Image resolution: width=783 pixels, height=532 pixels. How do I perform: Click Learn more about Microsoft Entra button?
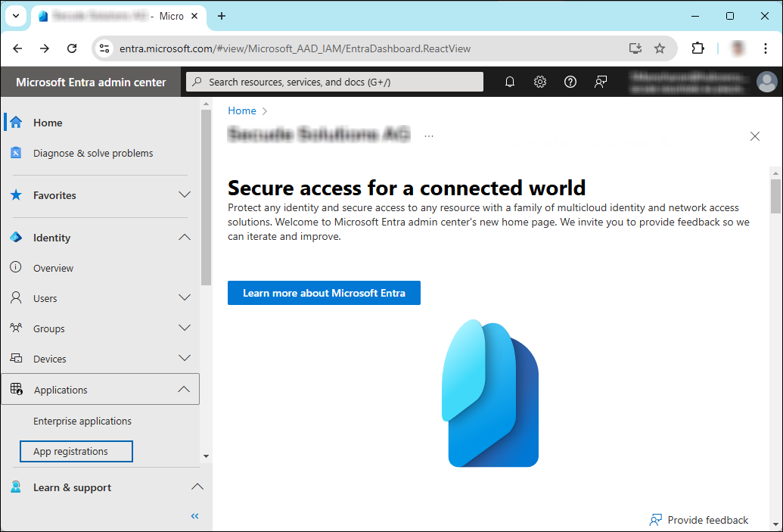[x=324, y=293]
